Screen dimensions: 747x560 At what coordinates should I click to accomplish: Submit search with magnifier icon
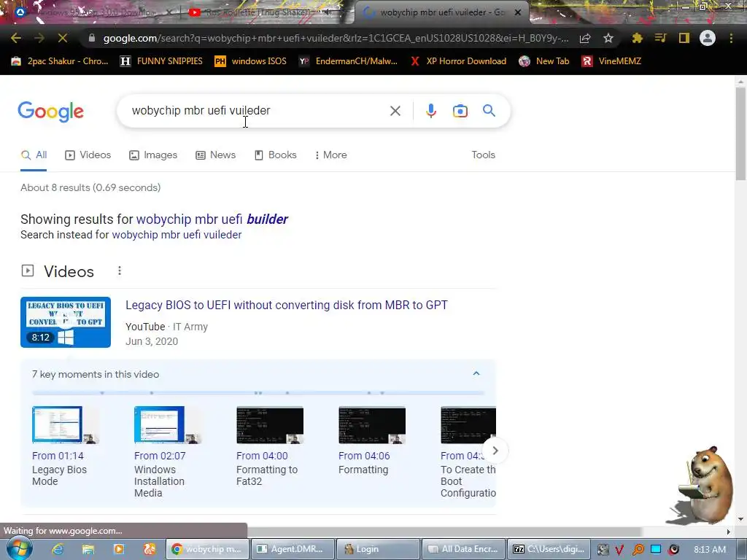489,111
